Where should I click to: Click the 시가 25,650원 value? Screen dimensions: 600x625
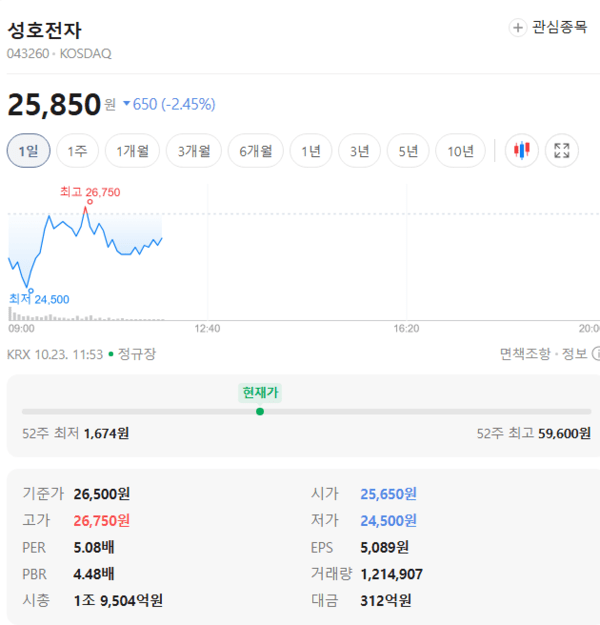coord(388,494)
